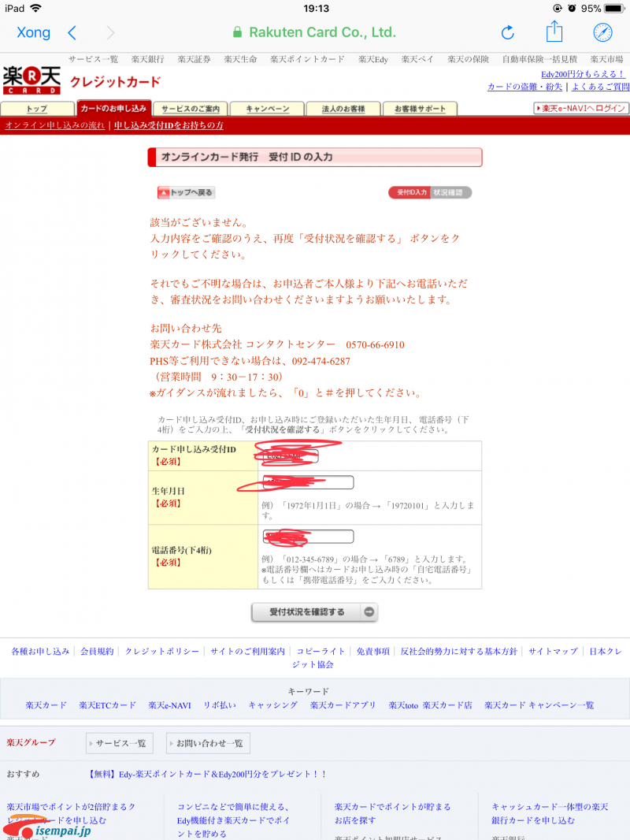The height and width of the screenshot is (840, 630).
Task: Open キャッシング keyword link
Action: tap(273, 705)
